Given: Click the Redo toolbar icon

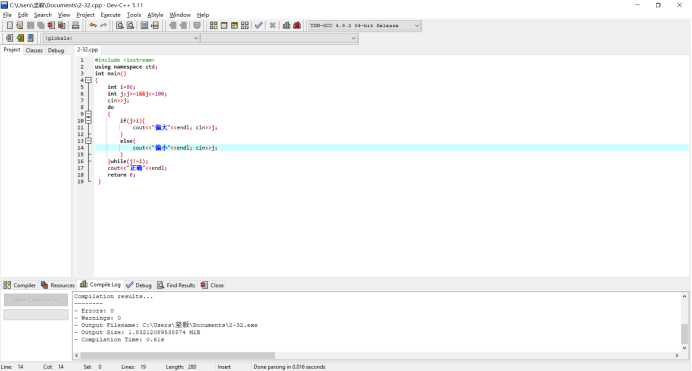Looking at the screenshot, I should (104, 26).
